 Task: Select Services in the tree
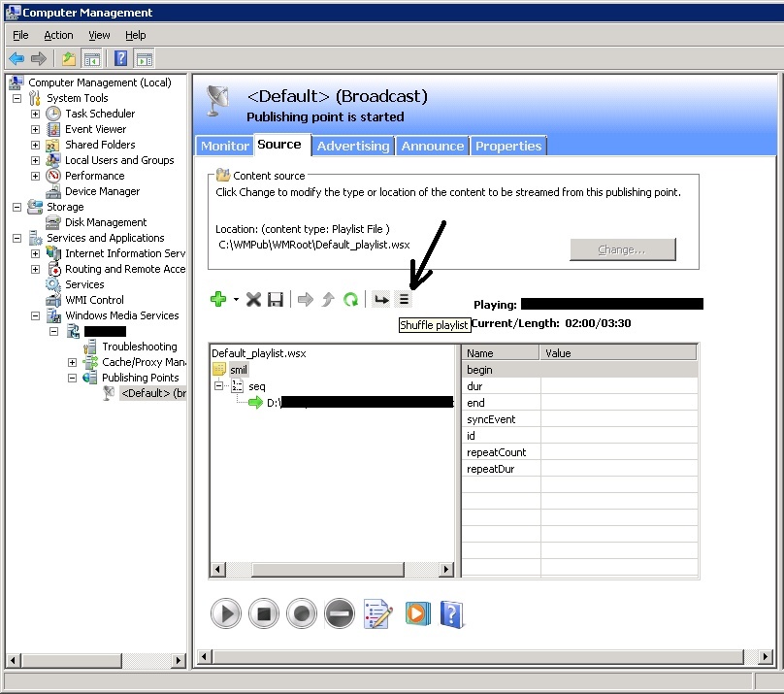pos(84,284)
